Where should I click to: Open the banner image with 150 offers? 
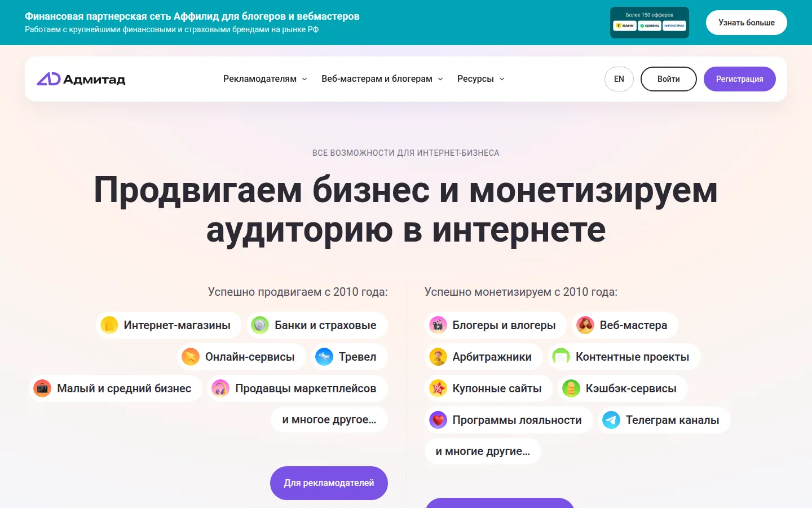(650, 23)
